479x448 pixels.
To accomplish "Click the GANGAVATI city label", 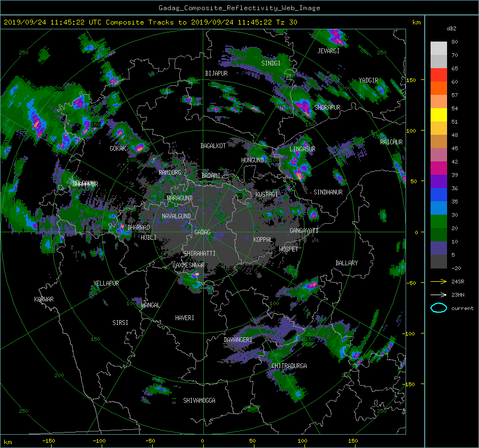I will (x=304, y=230).
